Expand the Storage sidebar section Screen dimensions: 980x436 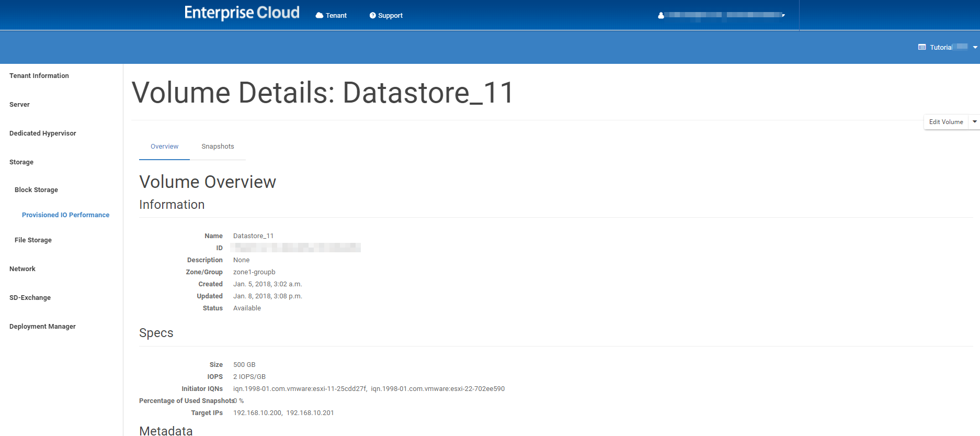coord(21,162)
